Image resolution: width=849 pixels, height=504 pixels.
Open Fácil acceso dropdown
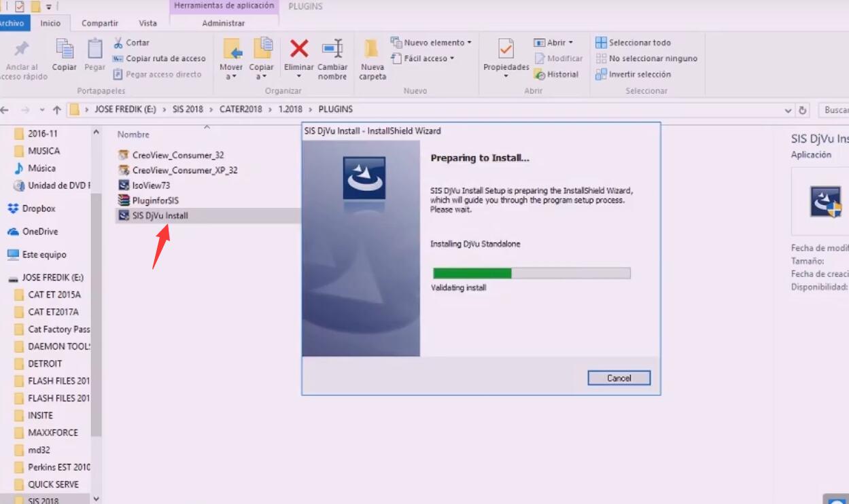(x=423, y=58)
